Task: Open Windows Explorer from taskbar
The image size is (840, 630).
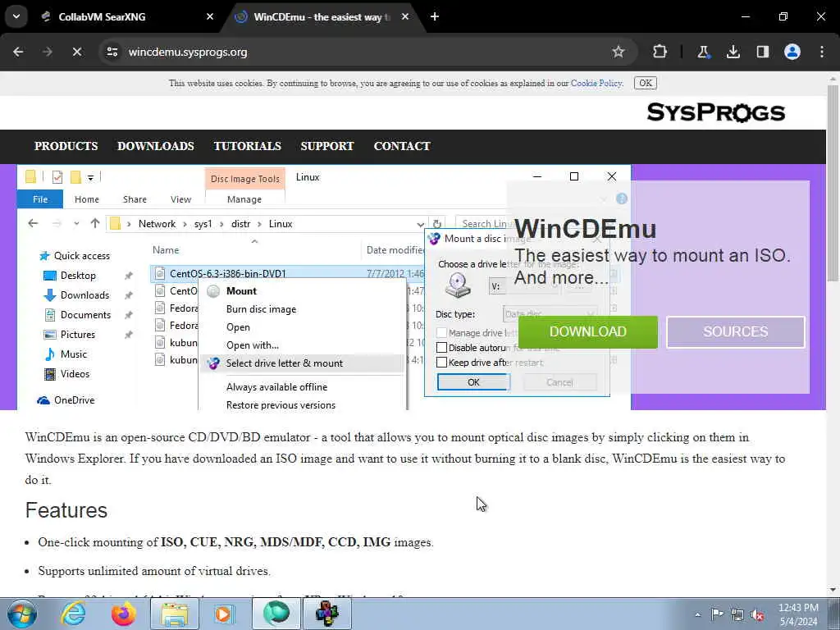Action: (x=175, y=614)
